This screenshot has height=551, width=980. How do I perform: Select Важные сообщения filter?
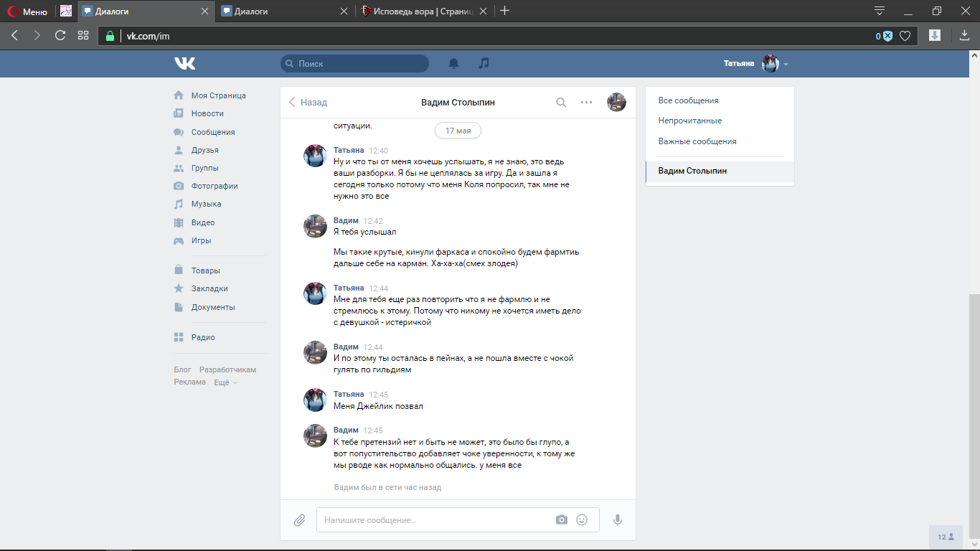pos(697,141)
